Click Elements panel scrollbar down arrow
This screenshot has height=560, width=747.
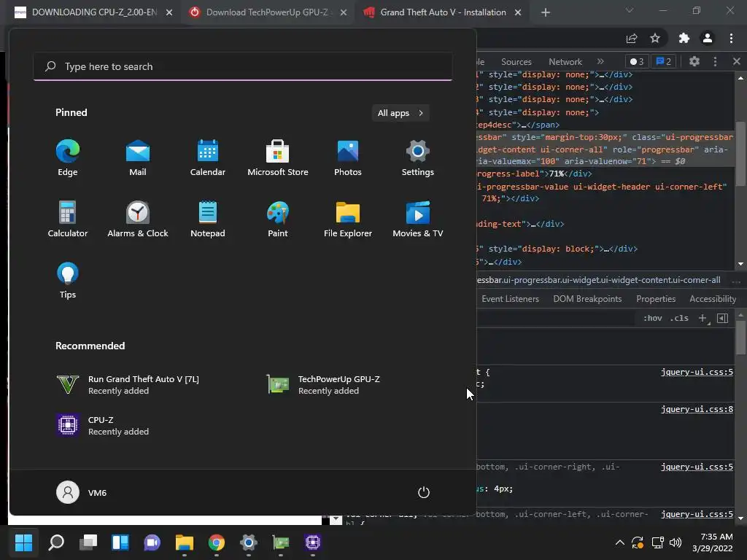coord(740,264)
